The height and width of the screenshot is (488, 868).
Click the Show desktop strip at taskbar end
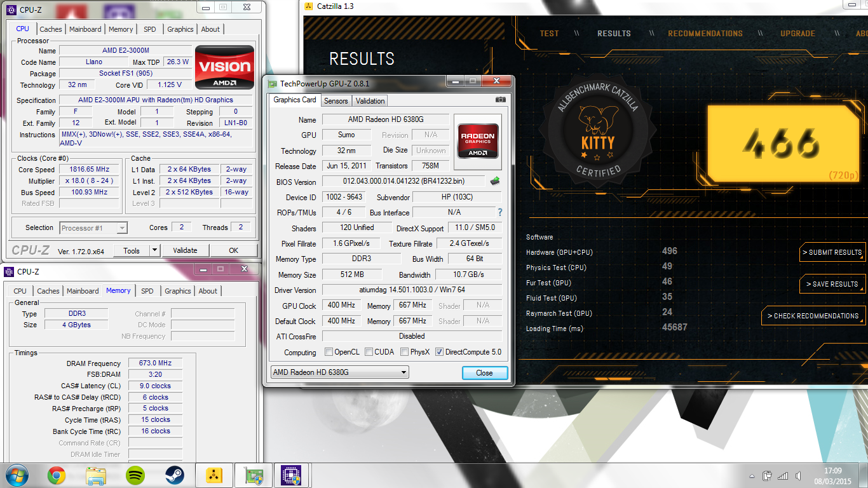(x=864, y=475)
